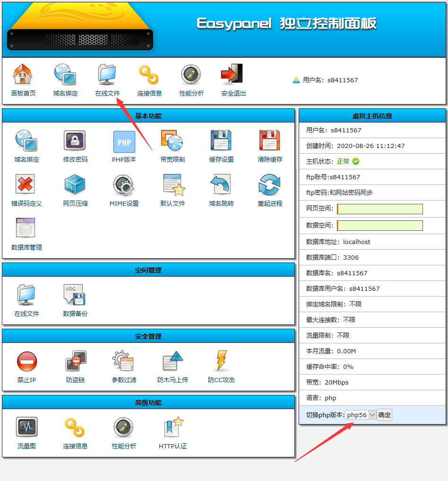
Task: Click the Easypanel 独立控制面板 title
Action: point(286,24)
